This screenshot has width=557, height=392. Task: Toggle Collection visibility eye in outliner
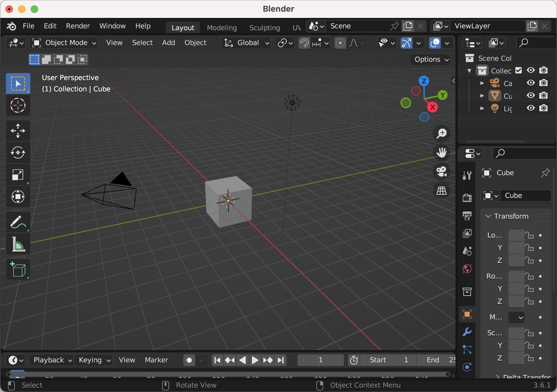click(x=531, y=70)
